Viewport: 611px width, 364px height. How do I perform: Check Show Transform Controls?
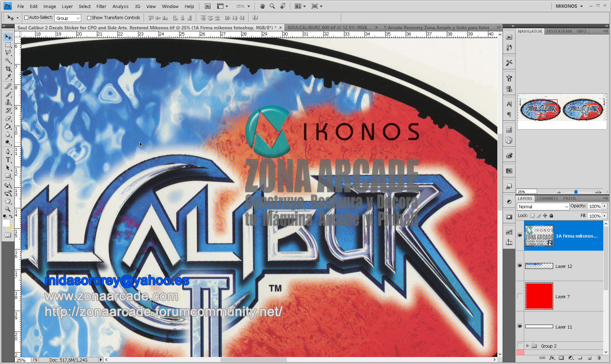(89, 17)
